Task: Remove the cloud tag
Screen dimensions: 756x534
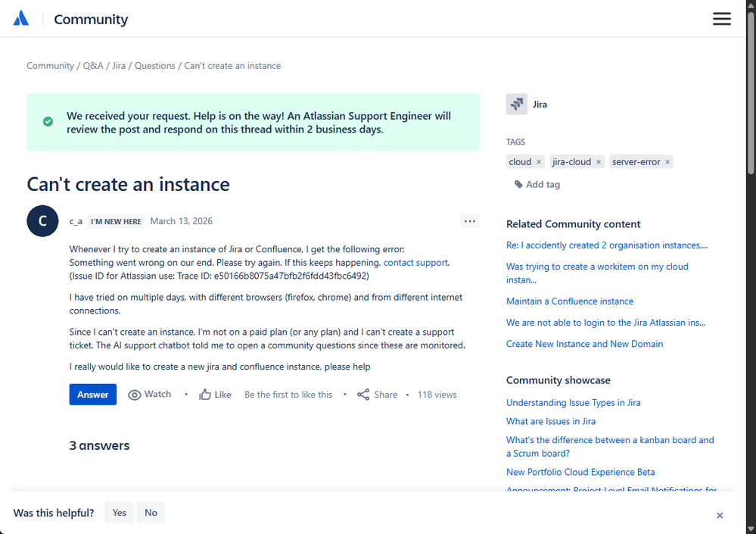Action: coord(539,162)
